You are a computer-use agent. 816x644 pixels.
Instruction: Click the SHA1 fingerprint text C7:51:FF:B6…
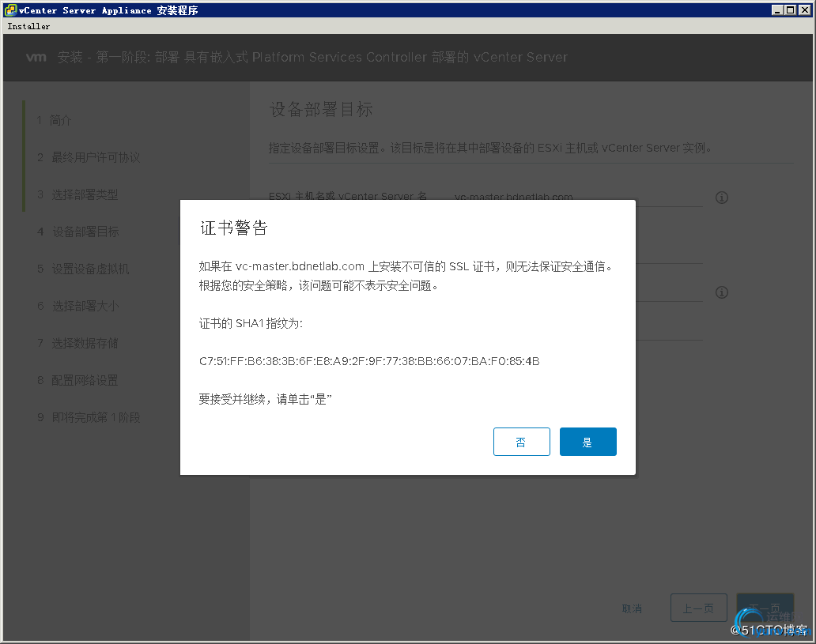point(369,361)
